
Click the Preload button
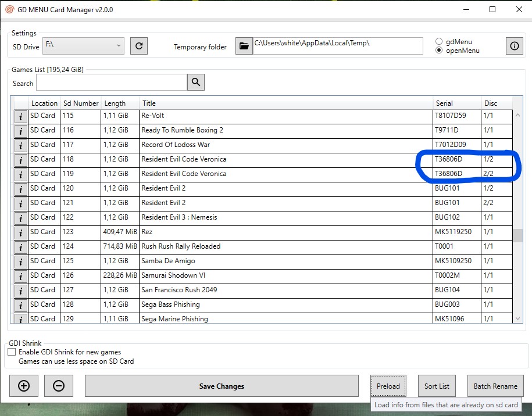click(x=388, y=386)
